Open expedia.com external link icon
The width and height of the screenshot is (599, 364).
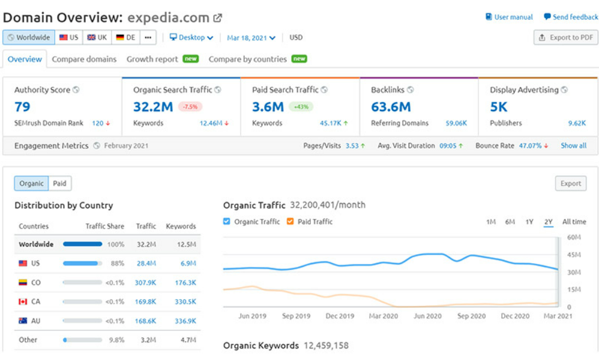coord(217,17)
